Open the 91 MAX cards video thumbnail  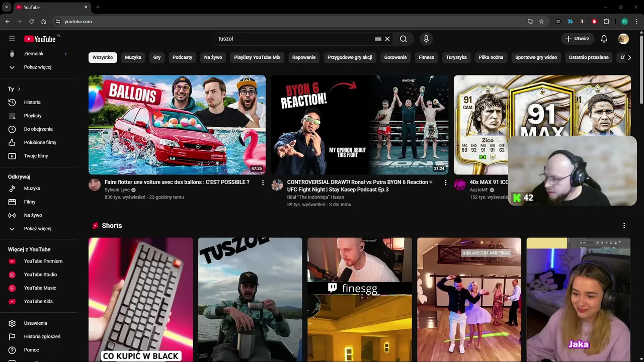pos(542,106)
